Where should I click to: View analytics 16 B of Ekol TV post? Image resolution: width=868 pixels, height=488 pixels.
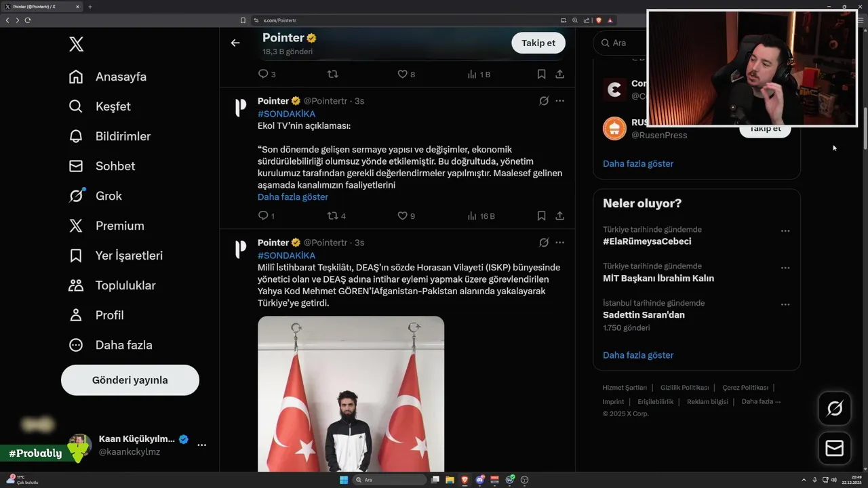481,216
